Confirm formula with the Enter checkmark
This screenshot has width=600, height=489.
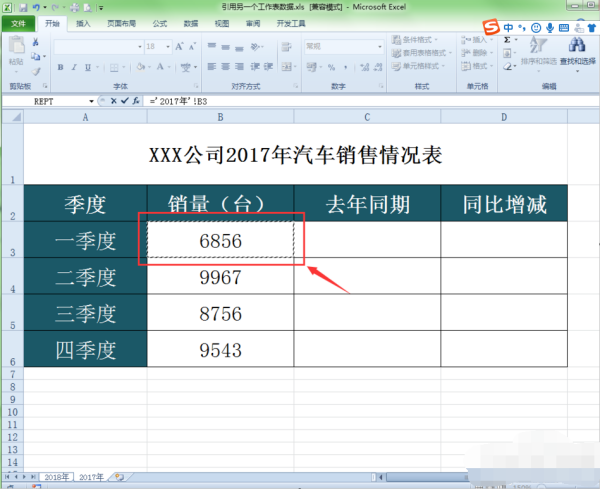click(x=124, y=101)
